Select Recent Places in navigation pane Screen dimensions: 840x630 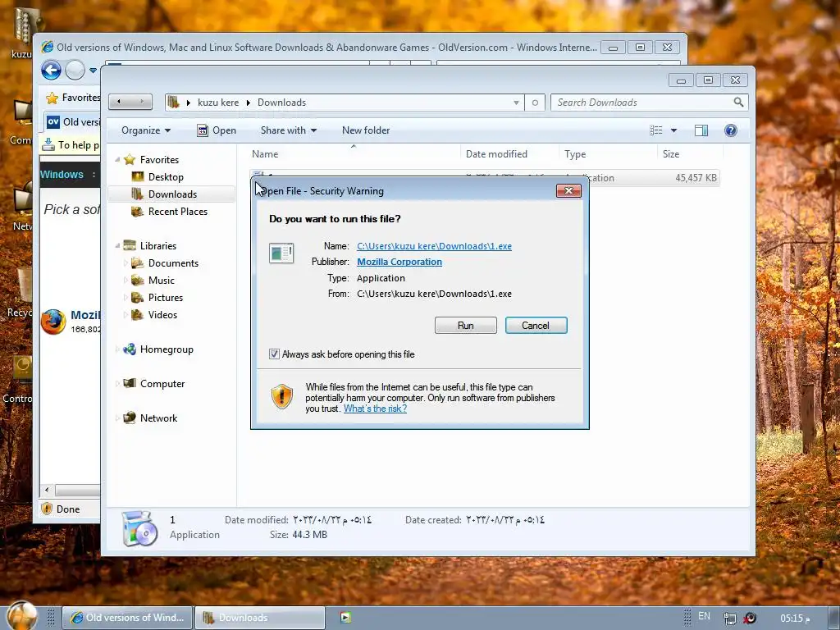coord(177,211)
